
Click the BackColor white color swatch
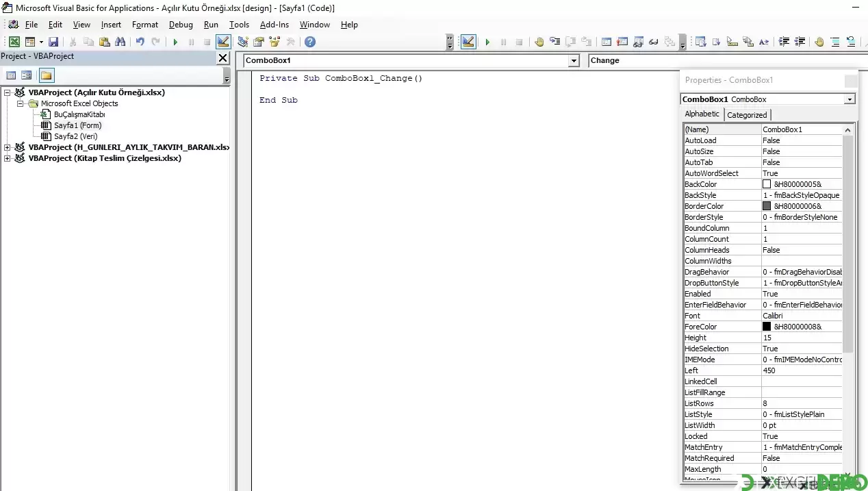(x=767, y=184)
